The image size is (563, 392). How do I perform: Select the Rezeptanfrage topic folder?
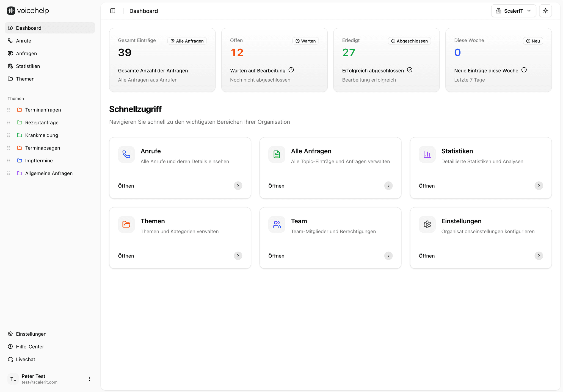[42, 123]
